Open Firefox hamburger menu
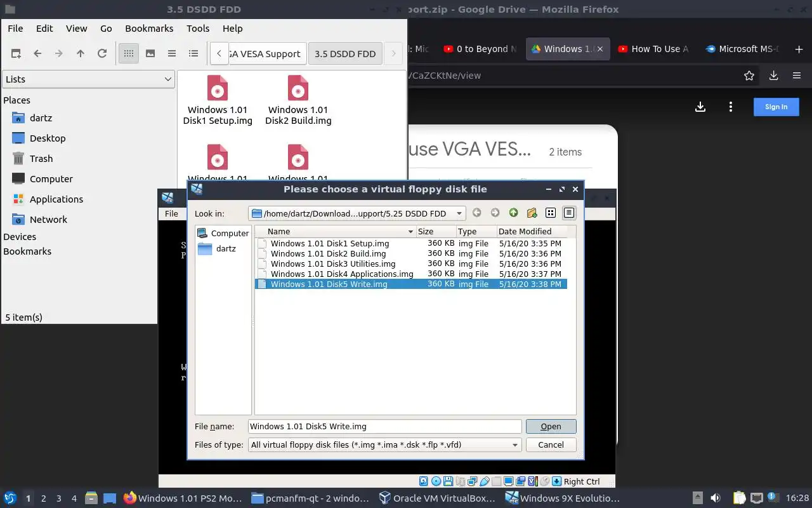The image size is (812, 508). pyautogui.click(x=797, y=76)
